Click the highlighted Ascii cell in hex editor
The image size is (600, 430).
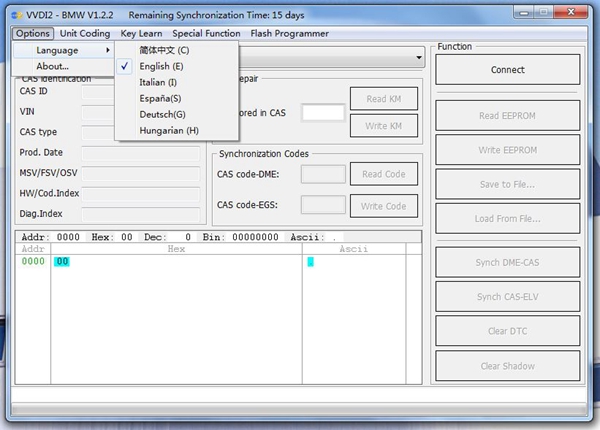pyautogui.click(x=310, y=262)
